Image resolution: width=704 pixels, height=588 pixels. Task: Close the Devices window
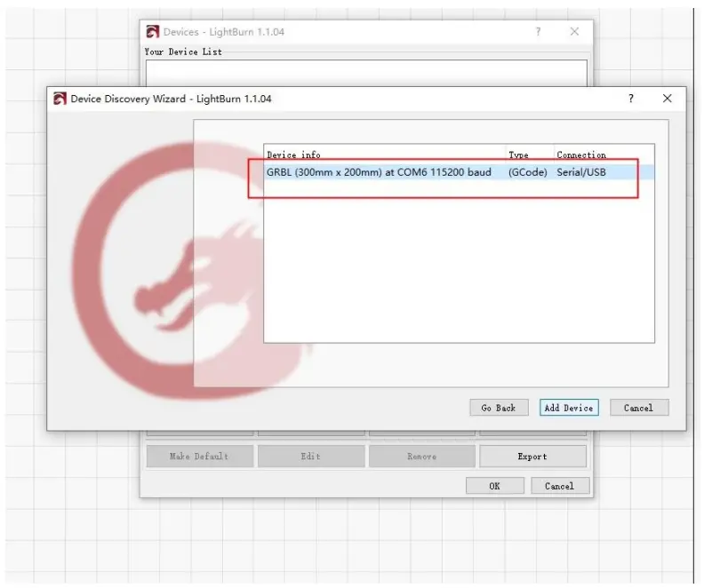574,32
